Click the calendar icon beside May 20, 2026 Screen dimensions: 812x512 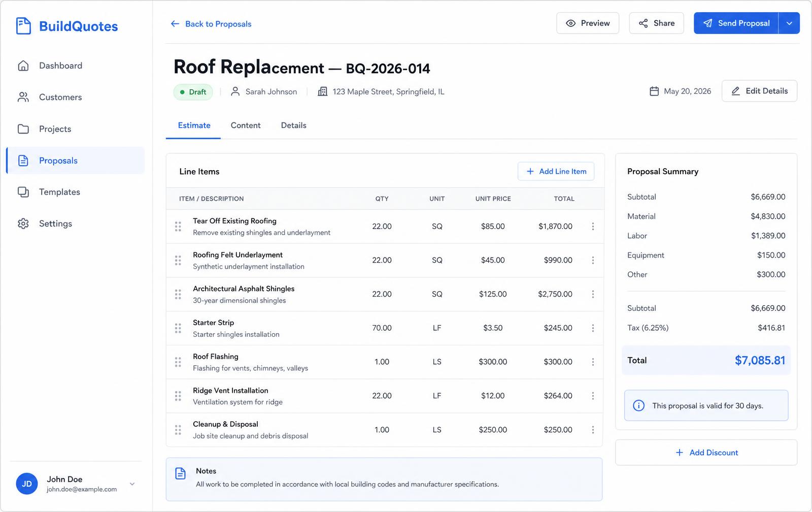(654, 91)
